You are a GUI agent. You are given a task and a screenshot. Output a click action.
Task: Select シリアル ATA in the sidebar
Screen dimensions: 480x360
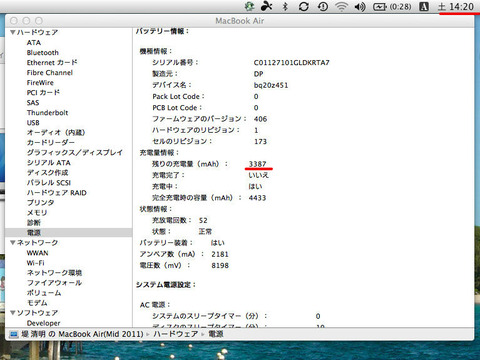[x=49, y=163]
